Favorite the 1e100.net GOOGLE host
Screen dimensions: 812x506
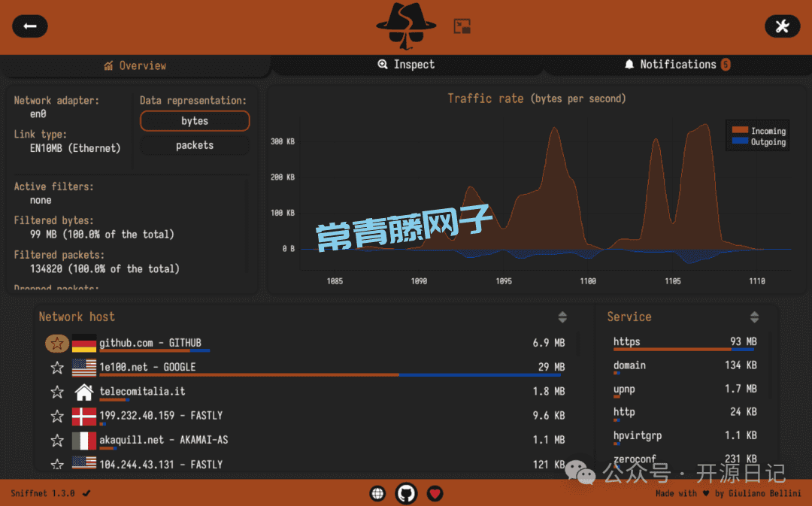(57, 368)
